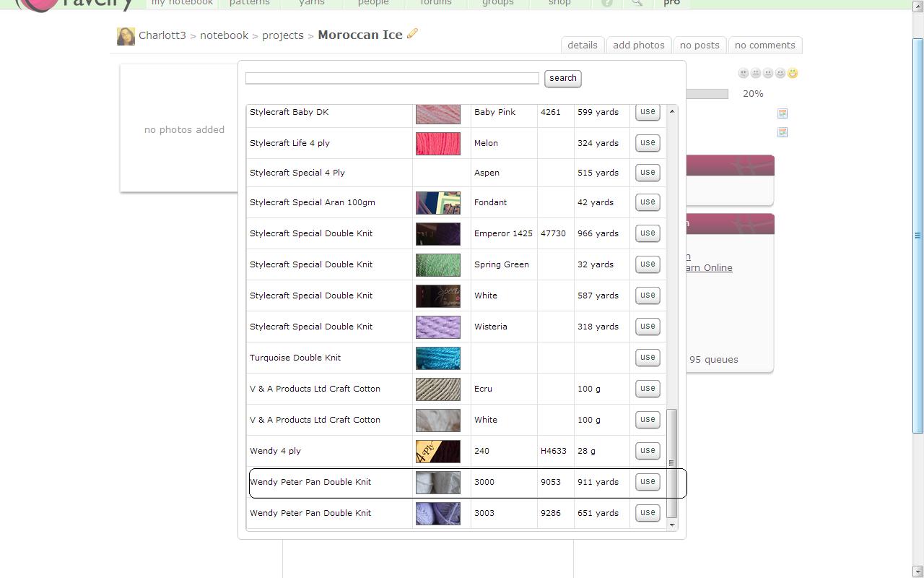Go to Charlott3's profile link
The height and width of the screenshot is (578, 924).
pyautogui.click(x=162, y=35)
